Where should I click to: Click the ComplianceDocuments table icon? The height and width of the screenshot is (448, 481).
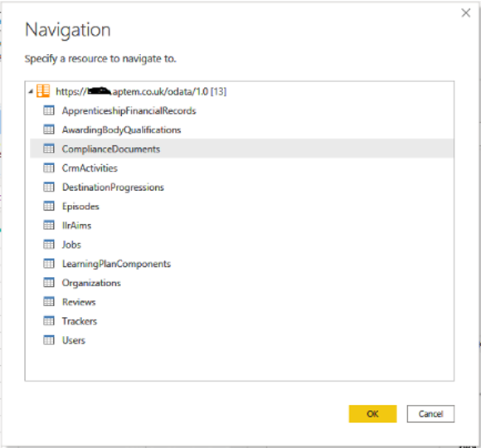click(x=49, y=149)
